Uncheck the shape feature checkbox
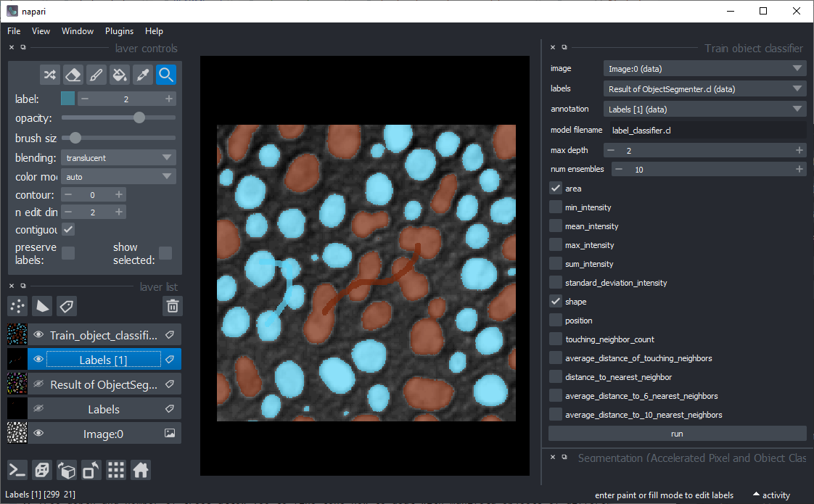The width and height of the screenshot is (814, 504). (555, 301)
